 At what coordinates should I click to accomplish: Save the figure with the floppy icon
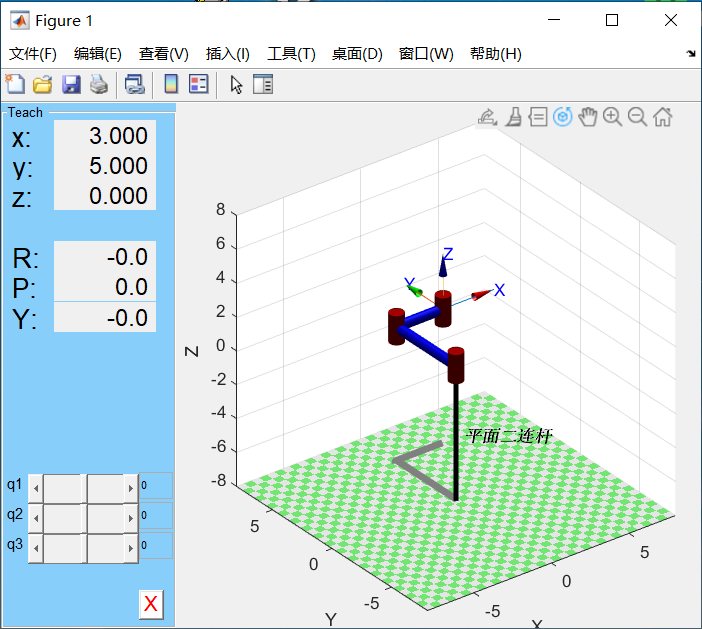coord(71,84)
